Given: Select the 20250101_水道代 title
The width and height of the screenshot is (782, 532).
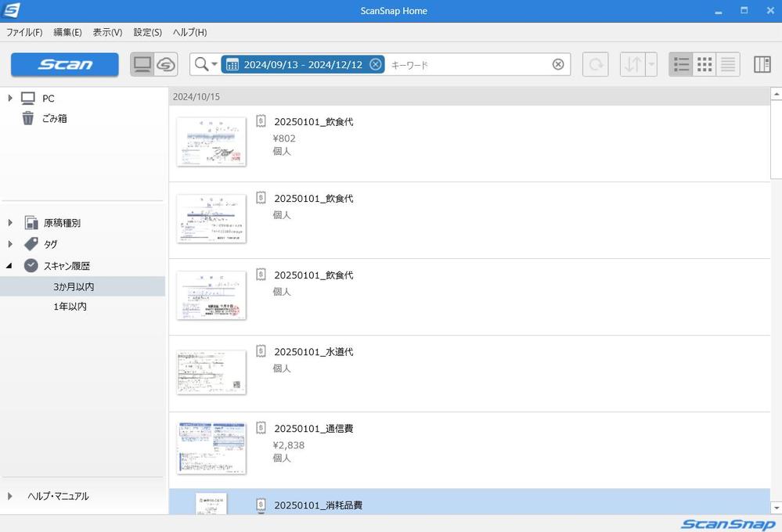Looking at the screenshot, I should coord(314,352).
